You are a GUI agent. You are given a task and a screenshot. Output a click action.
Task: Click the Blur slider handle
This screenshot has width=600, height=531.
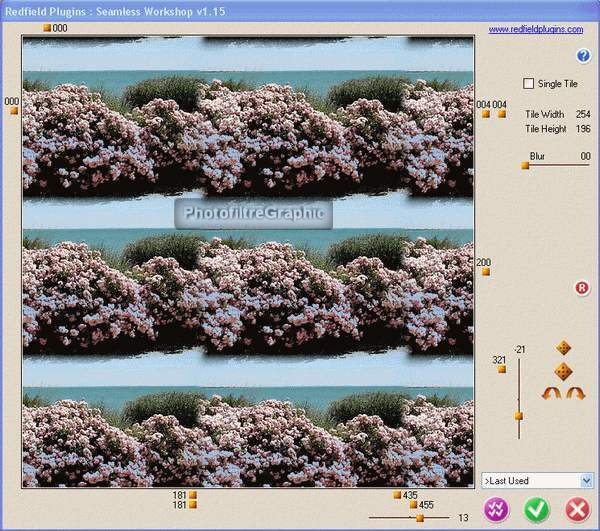coord(525,166)
